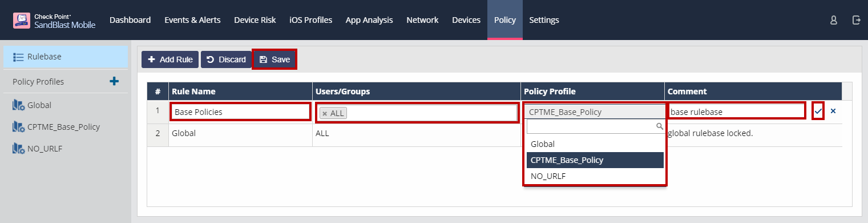Image resolution: width=868 pixels, height=223 pixels.
Task: Click the dropdown search input box
Action: [595, 126]
